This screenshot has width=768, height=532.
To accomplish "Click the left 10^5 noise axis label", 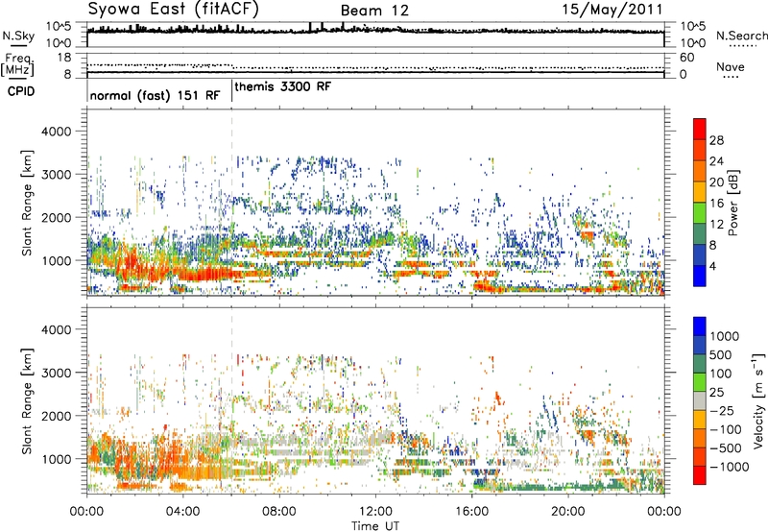I will [x=59, y=27].
